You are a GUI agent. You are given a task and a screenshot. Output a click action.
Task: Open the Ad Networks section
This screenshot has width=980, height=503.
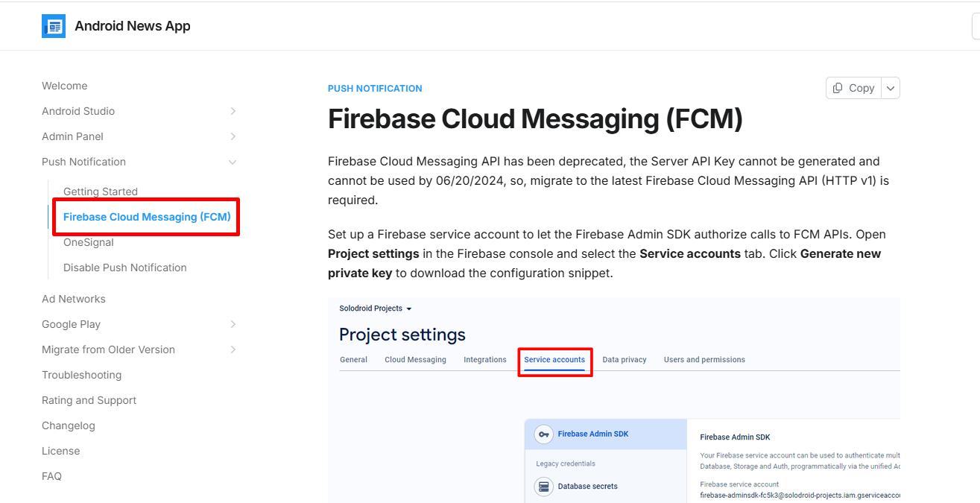74,299
